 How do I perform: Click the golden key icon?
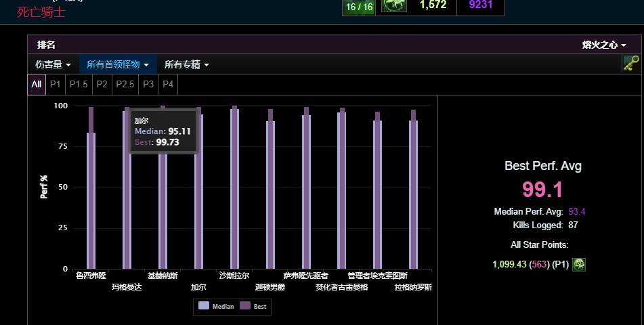631,64
